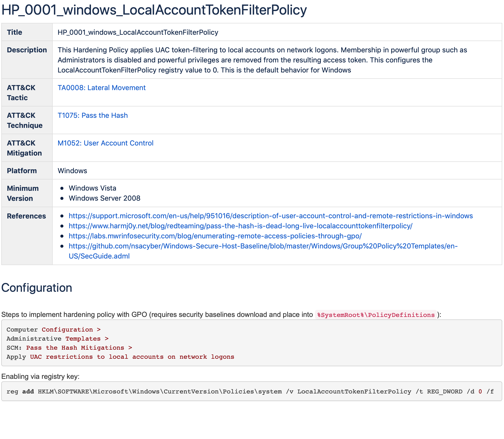Open the labs.mwrinfosecurity.com reference link
The height and width of the screenshot is (439, 504).
(x=215, y=236)
